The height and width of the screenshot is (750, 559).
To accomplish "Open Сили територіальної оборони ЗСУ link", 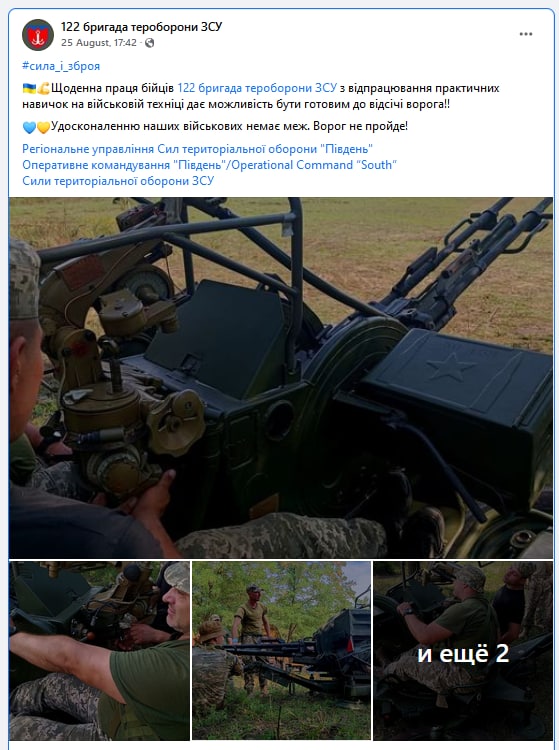I will [118, 181].
